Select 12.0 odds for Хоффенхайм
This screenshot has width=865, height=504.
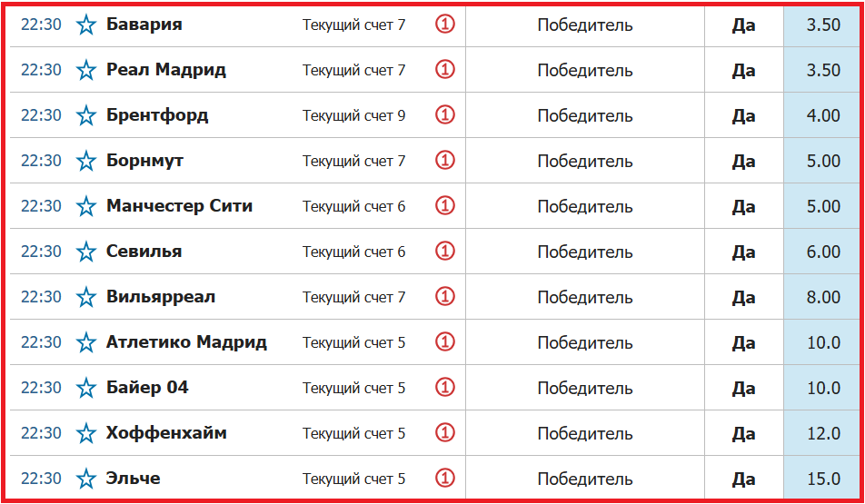pyautogui.click(x=823, y=433)
